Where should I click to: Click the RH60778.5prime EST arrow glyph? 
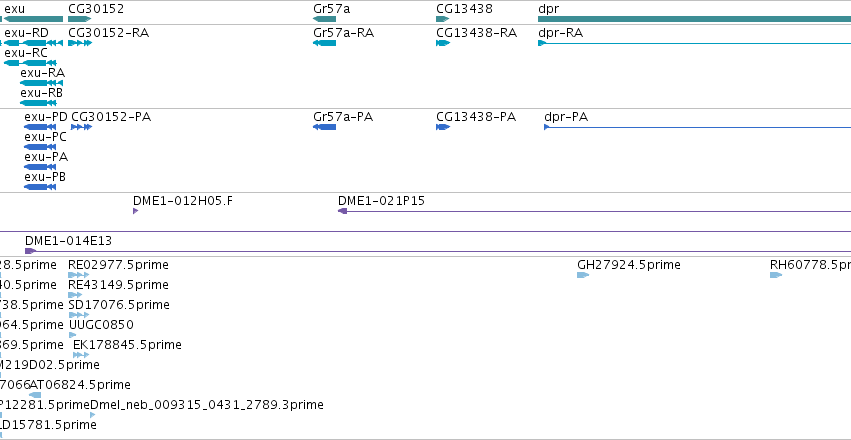[x=776, y=275]
